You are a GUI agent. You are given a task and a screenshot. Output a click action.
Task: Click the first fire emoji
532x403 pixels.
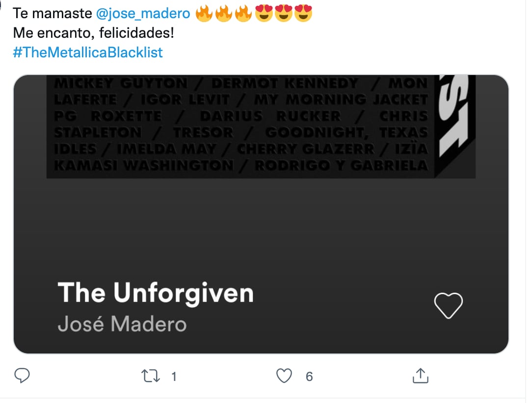pyautogui.click(x=204, y=13)
